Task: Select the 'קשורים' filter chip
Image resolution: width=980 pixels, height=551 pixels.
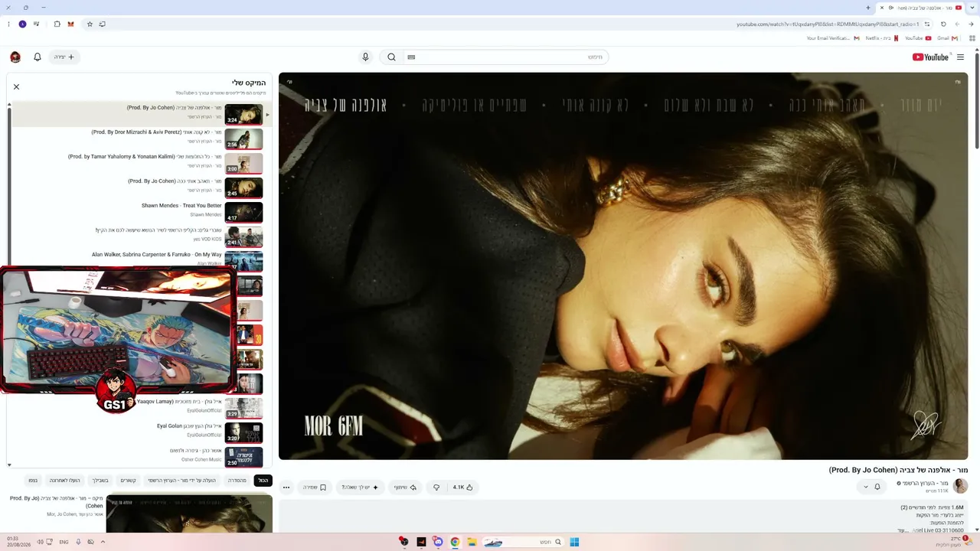Action: pyautogui.click(x=129, y=481)
